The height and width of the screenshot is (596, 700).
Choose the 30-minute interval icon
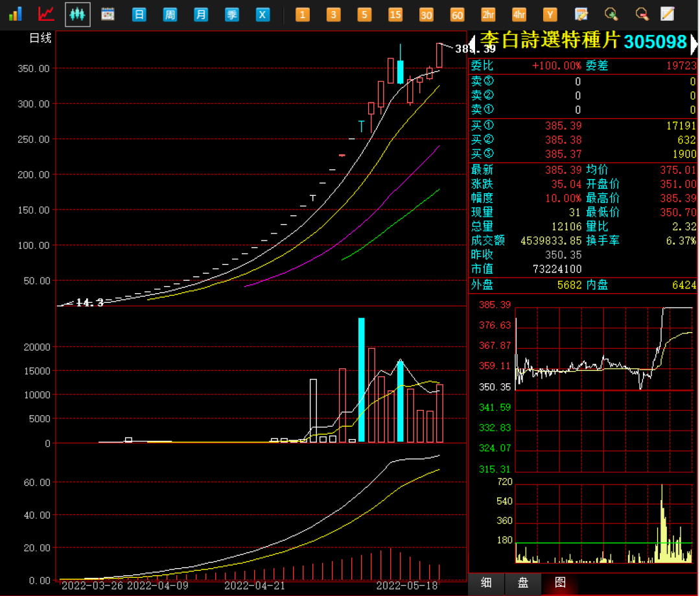pos(426,15)
